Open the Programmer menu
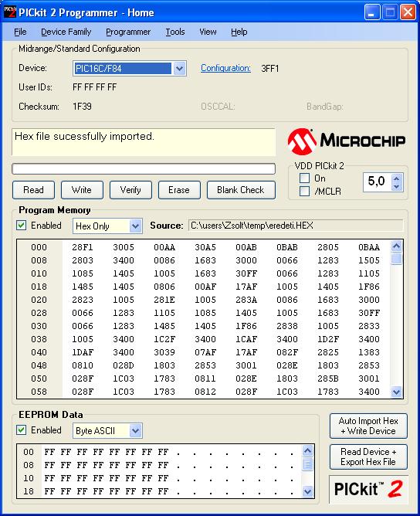 tap(128, 32)
